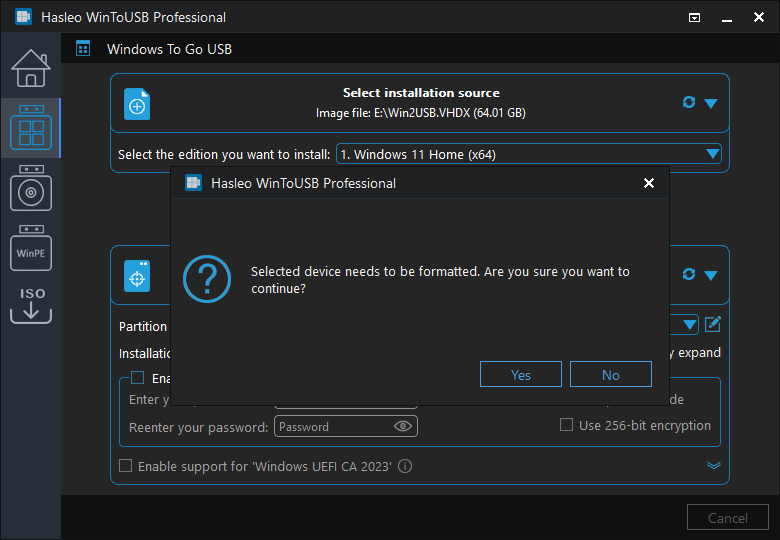Click the edit icon beside partition scheme

713,324
